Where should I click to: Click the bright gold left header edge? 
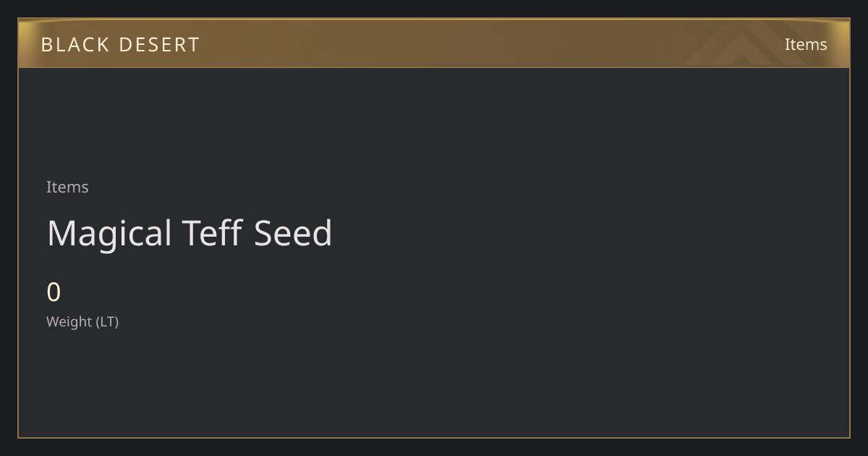22,43
